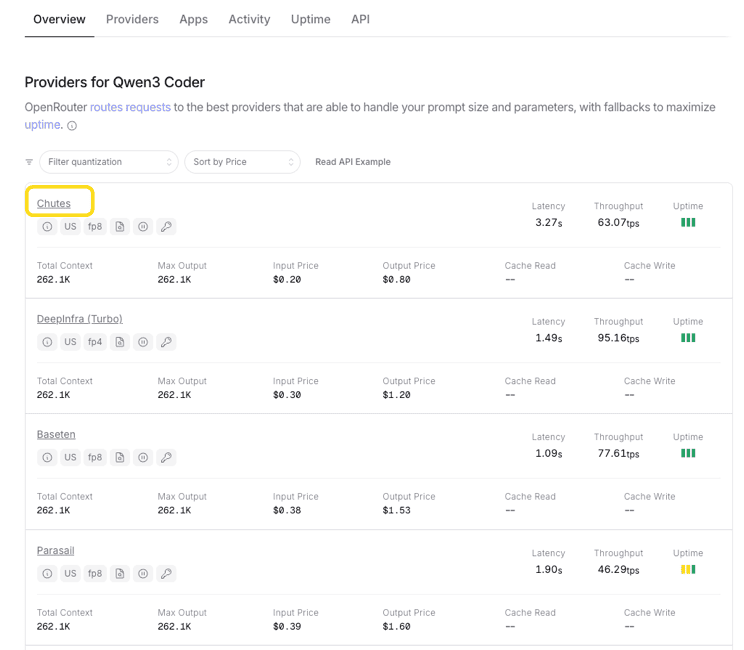Open the Filter quantization dropdown

click(109, 162)
